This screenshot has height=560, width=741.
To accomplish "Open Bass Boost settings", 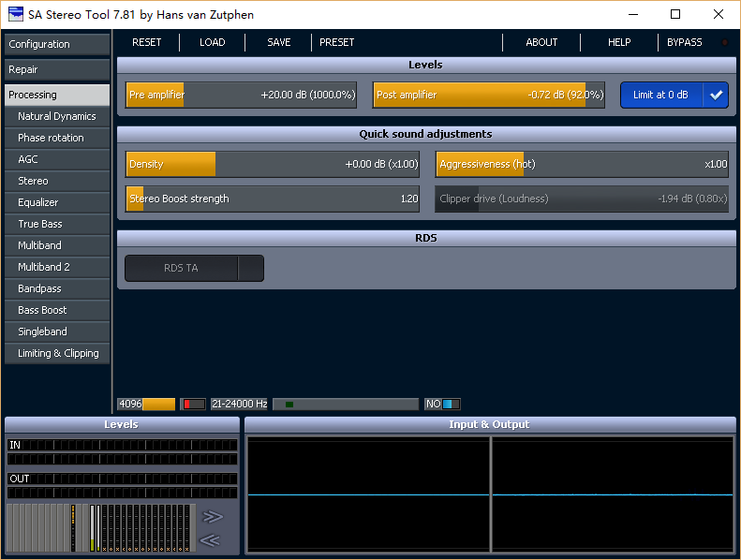I will coord(57,310).
